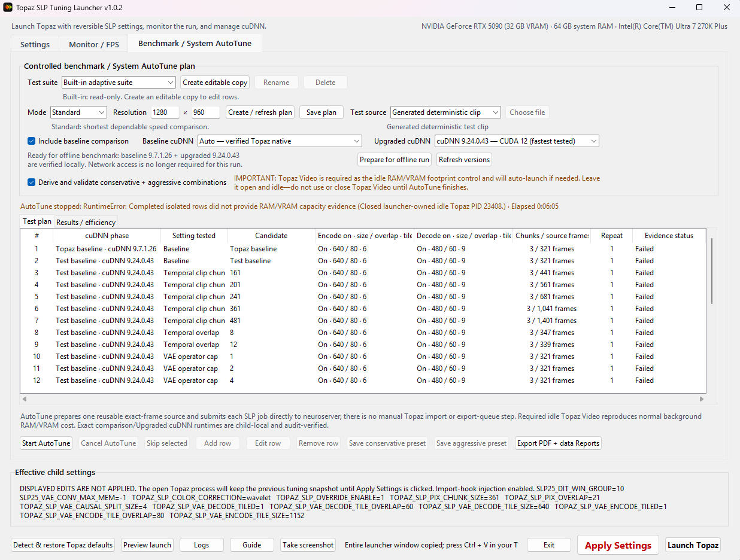The height and width of the screenshot is (560, 740).
Task: Select the Test plan sub-tab
Action: click(x=37, y=221)
